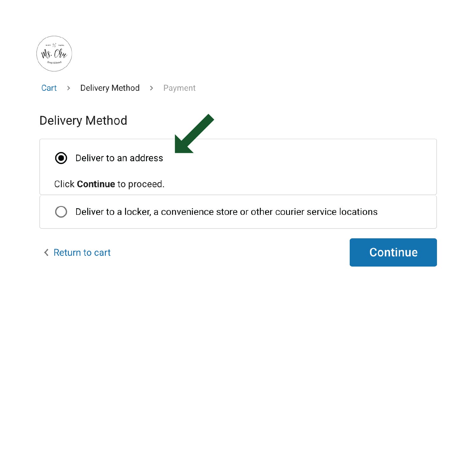Go to the Payment breadcrumb step
Screen dimensions: 476x476
tap(179, 88)
